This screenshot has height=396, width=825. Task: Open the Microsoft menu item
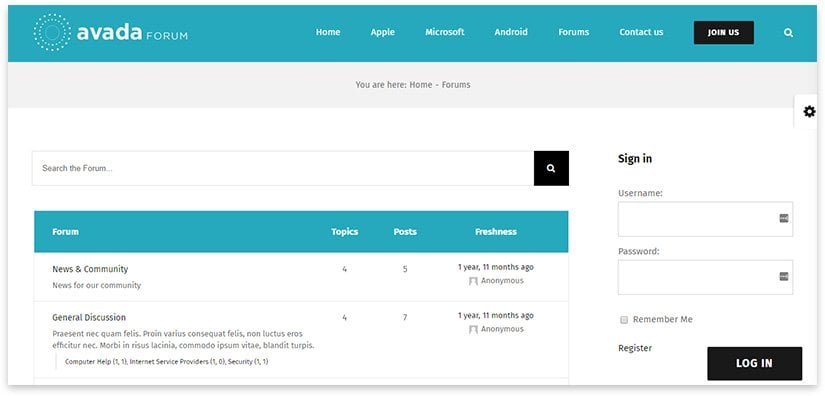pyautogui.click(x=445, y=32)
